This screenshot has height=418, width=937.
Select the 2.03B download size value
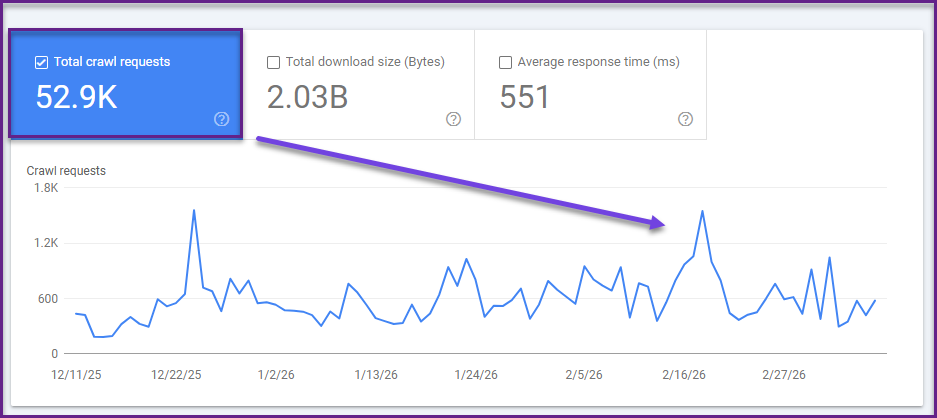[308, 97]
